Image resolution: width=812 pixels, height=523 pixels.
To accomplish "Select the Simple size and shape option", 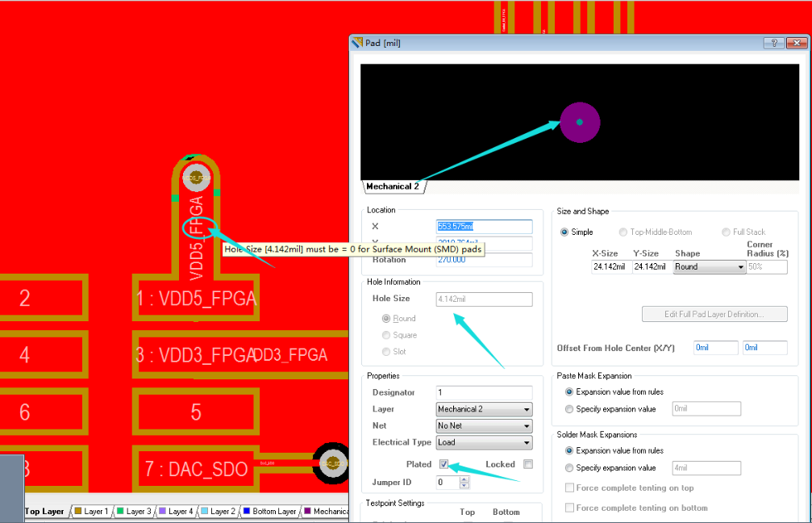I will (565, 232).
